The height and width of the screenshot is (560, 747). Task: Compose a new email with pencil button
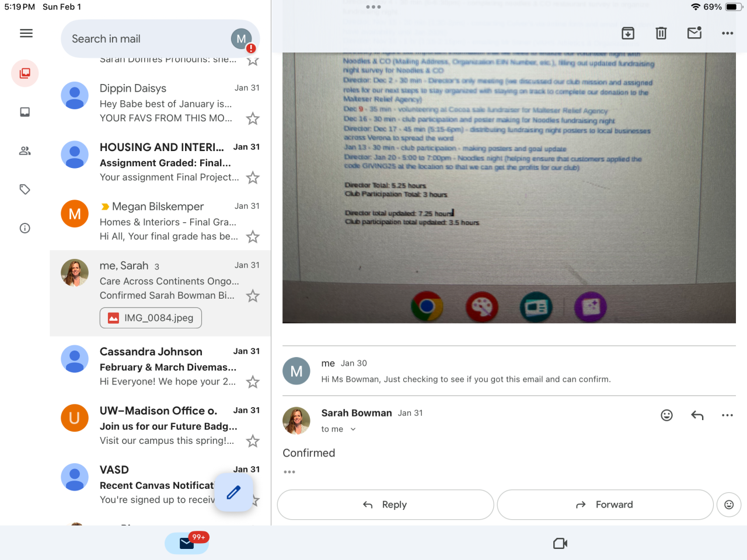(x=234, y=493)
